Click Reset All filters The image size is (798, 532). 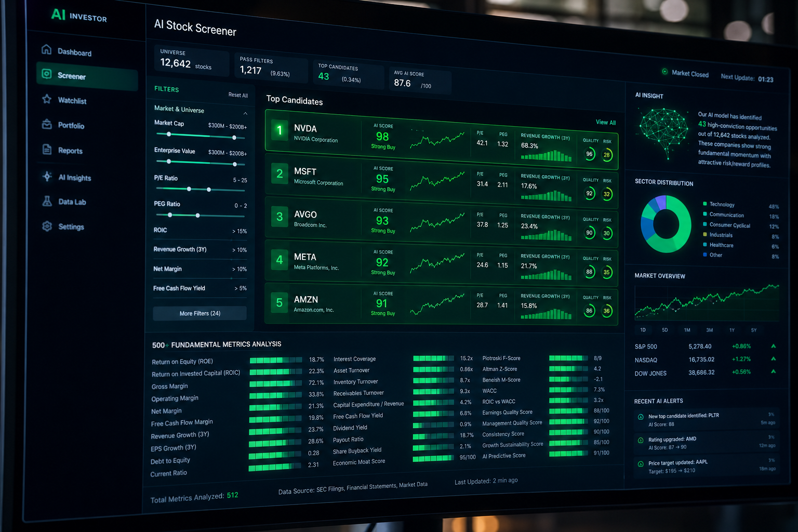coord(238,95)
